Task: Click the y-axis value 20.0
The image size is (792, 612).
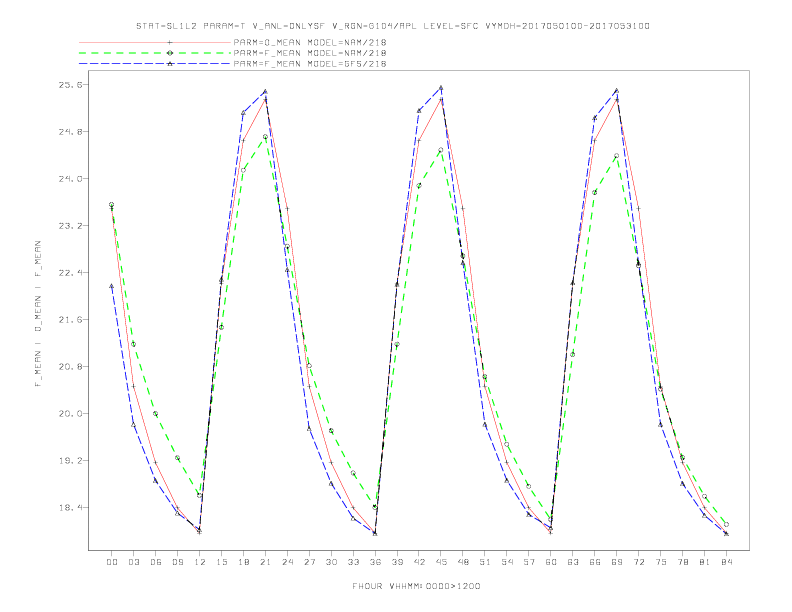Action: pyautogui.click(x=71, y=414)
